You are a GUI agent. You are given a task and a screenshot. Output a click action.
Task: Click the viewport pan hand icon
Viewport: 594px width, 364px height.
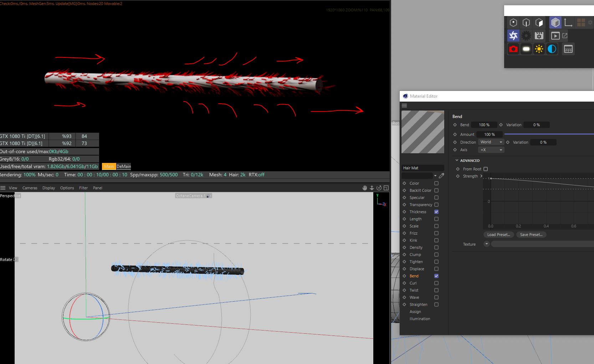365,188
